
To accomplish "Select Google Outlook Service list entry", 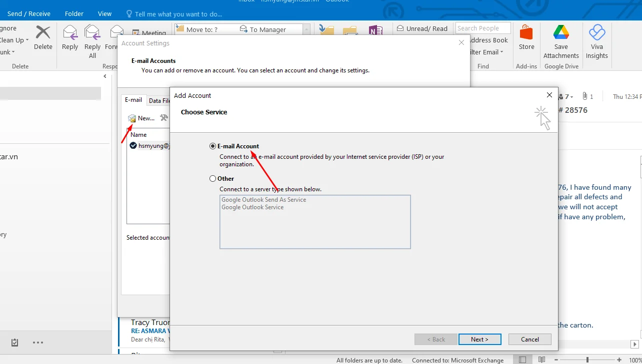I will [x=252, y=207].
